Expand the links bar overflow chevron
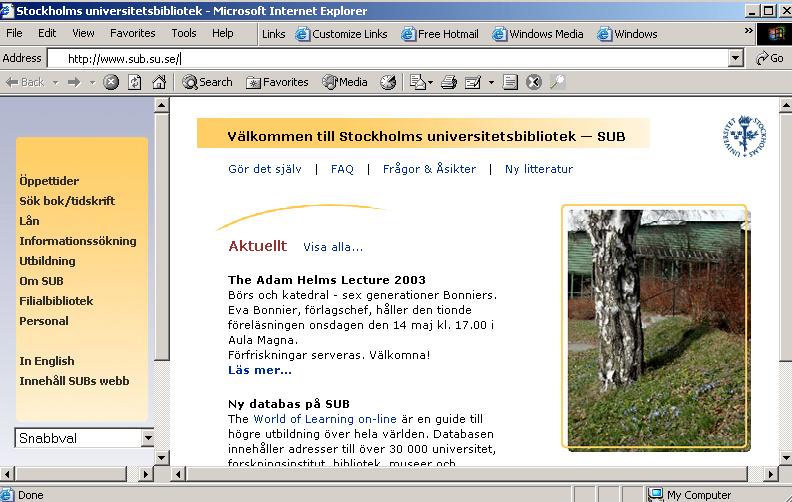The width and height of the screenshot is (792, 502). [749, 31]
